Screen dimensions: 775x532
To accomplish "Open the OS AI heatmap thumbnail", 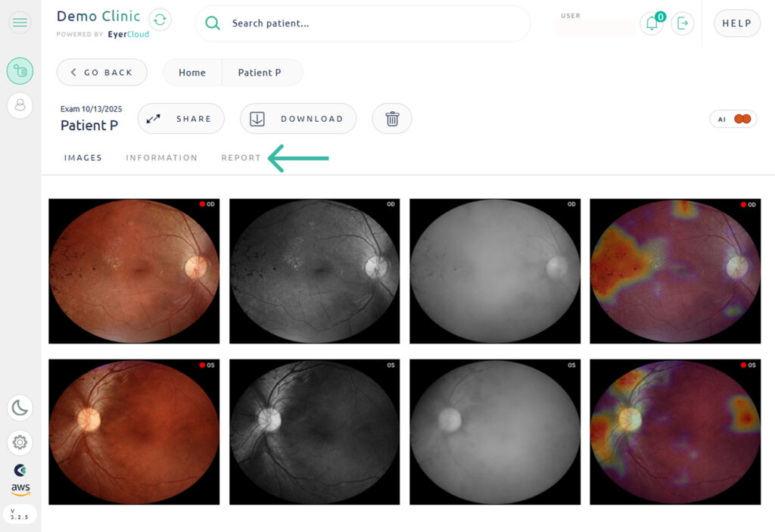I will [x=675, y=431].
